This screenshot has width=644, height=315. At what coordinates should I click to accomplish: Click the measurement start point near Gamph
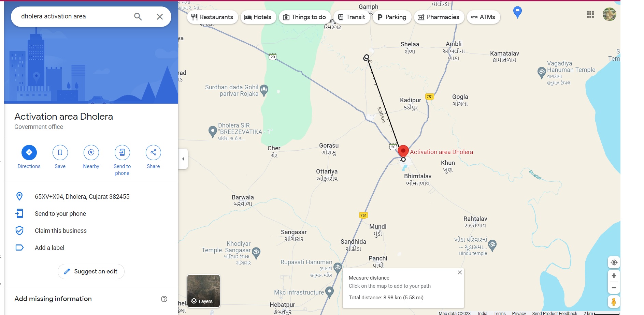(366, 58)
